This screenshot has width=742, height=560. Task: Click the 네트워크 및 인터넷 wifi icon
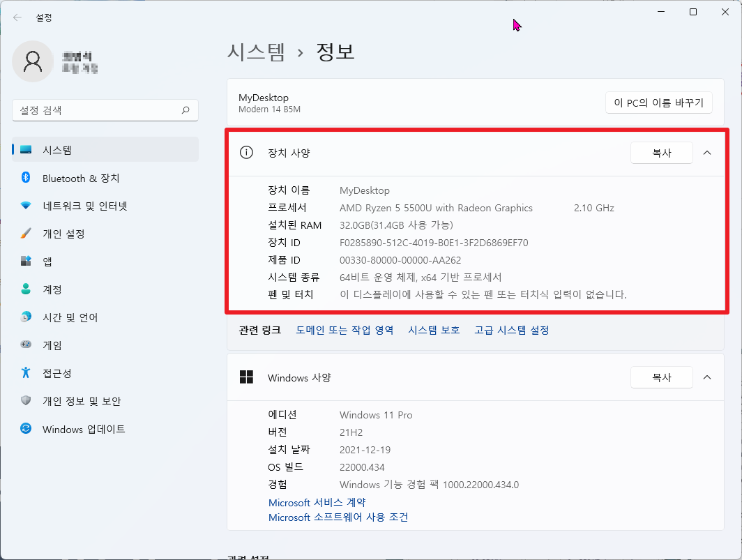[x=26, y=206]
